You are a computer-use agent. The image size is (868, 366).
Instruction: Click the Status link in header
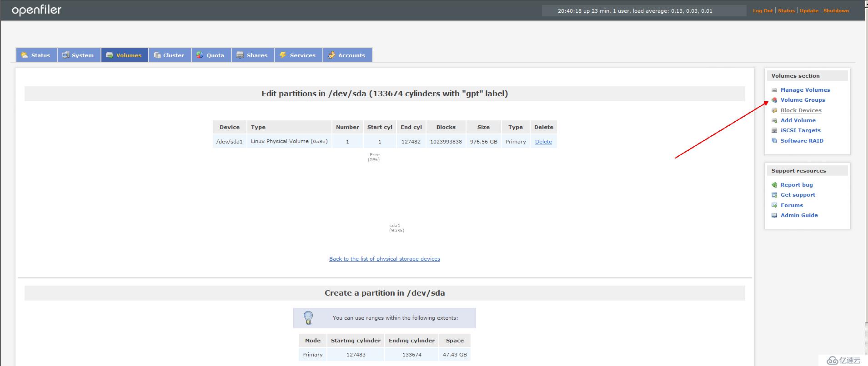[x=786, y=10]
